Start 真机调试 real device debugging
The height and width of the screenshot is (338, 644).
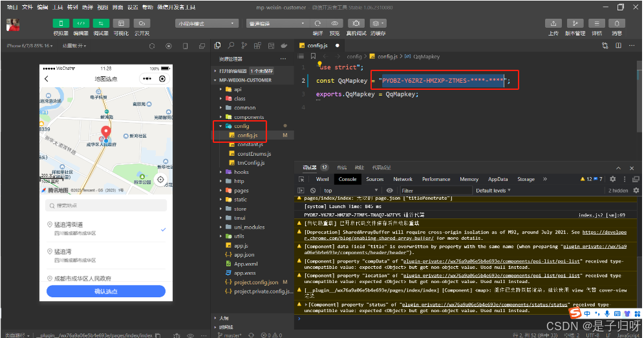[356, 23]
